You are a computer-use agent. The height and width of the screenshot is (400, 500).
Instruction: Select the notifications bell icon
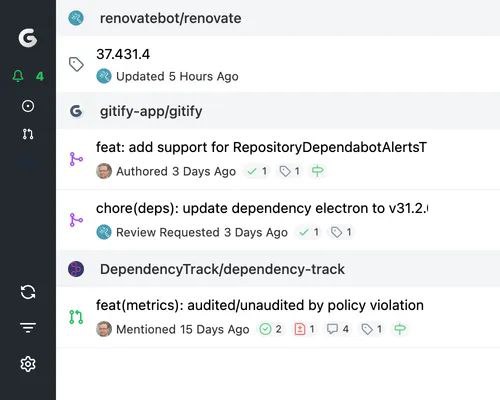(x=18, y=76)
